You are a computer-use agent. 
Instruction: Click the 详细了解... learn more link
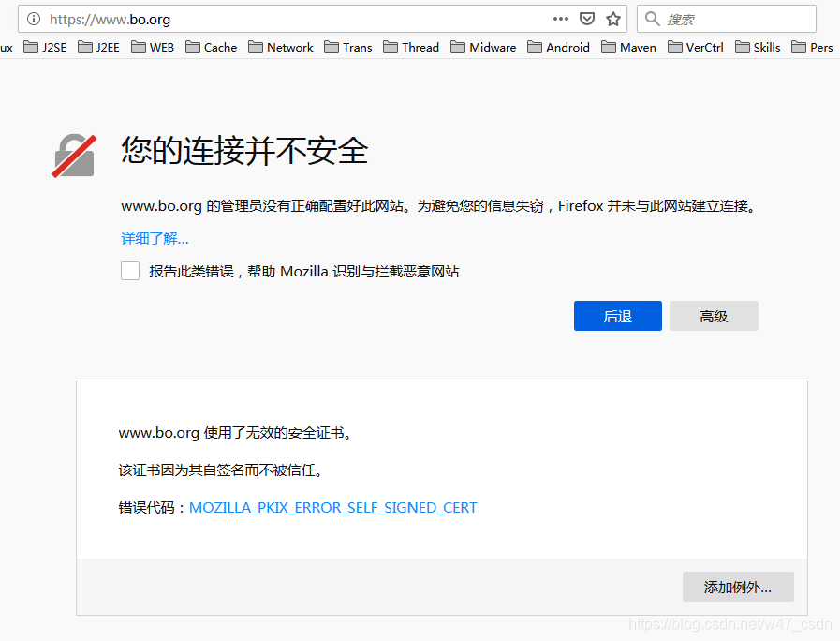pyautogui.click(x=155, y=238)
